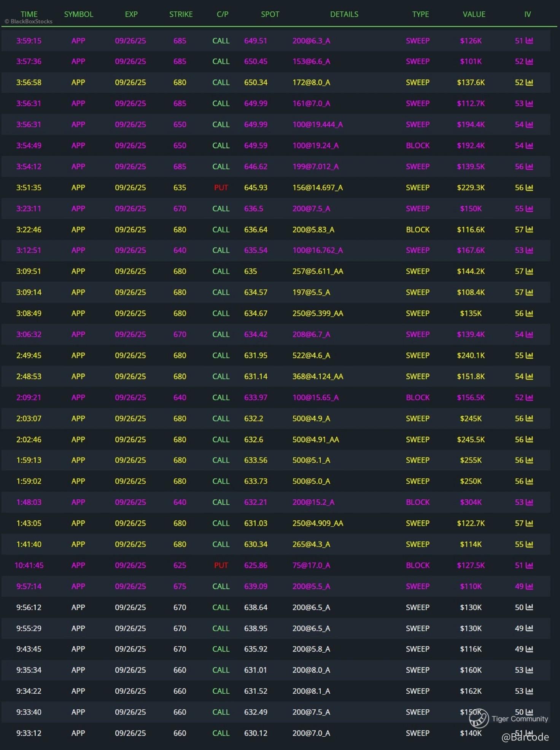The width and height of the screenshot is (560, 750).
Task: Open IV chart for 3:12:51 sweep
Action: tap(529, 250)
